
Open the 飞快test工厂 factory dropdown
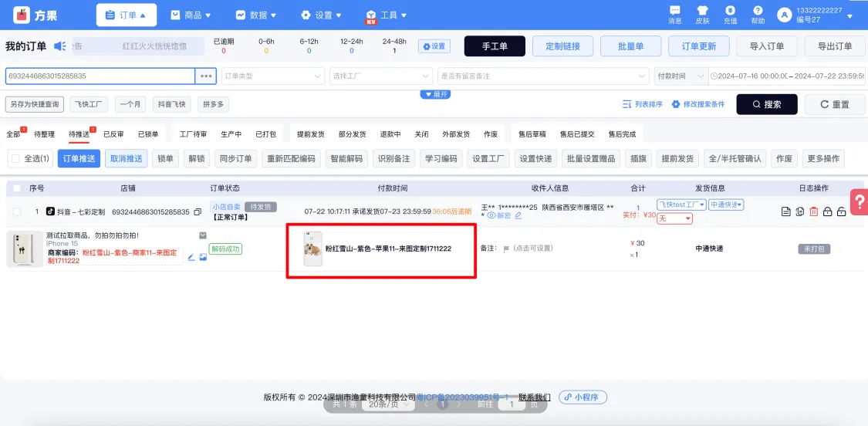682,205
